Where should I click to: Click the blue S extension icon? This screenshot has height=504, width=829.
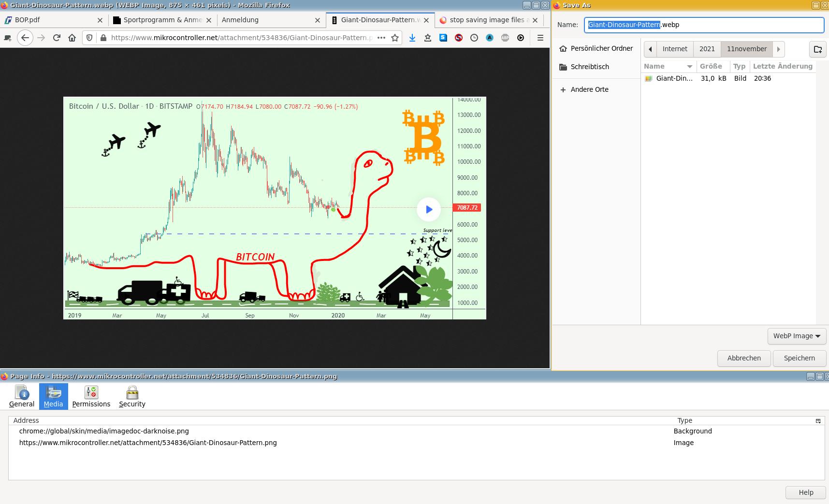(443, 38)
